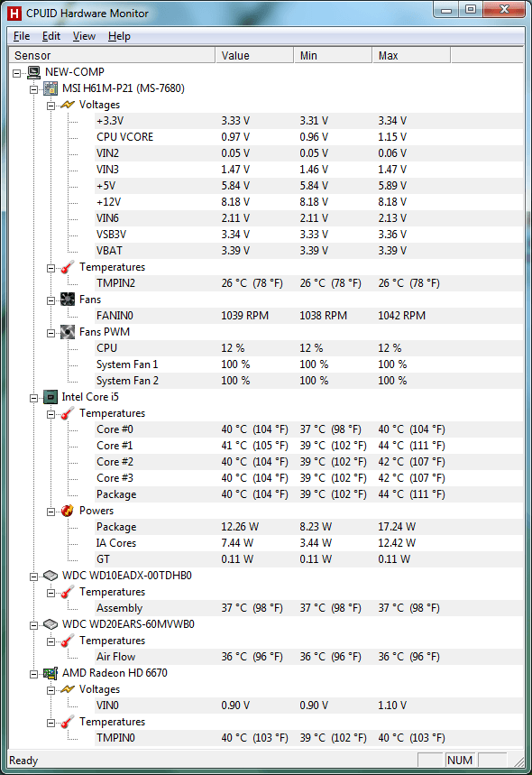Click the Max column header
This screenshot has height=775, width=532.
411,55
